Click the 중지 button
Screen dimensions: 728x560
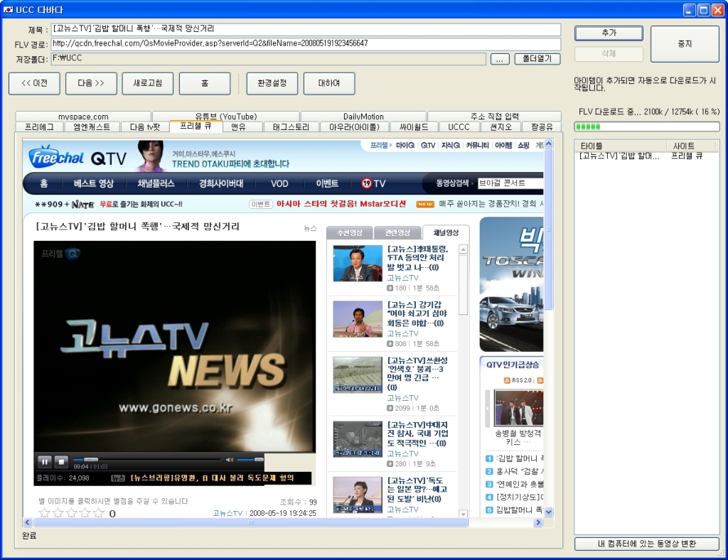(x=685, y=43)
